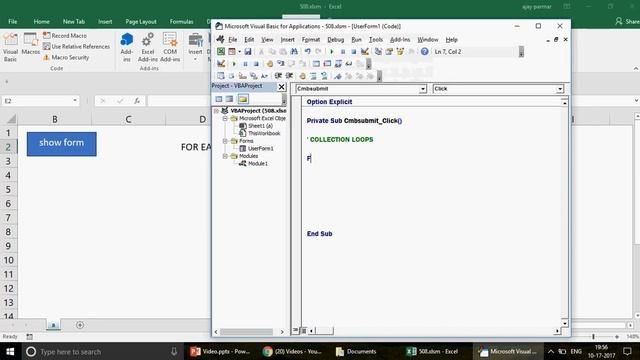Switch to Procedure View at code window bottom
The height and width of the screenshot is (360, 640).
coord(296,330)
